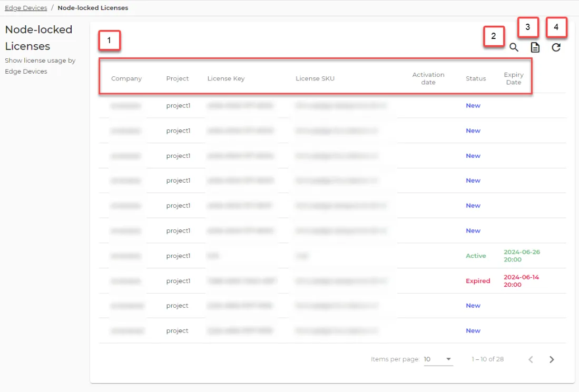This screenshot has width=579, height=392.
Task: Click project1 in the Active row
Action: (x=178, y=256)
